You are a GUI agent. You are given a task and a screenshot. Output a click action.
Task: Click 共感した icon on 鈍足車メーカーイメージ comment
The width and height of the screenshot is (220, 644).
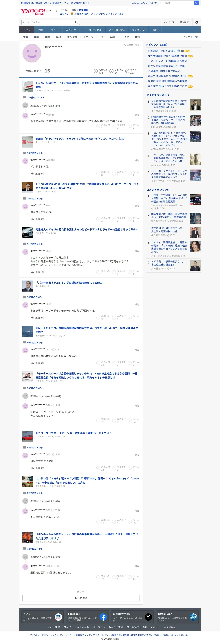[98, 421]
